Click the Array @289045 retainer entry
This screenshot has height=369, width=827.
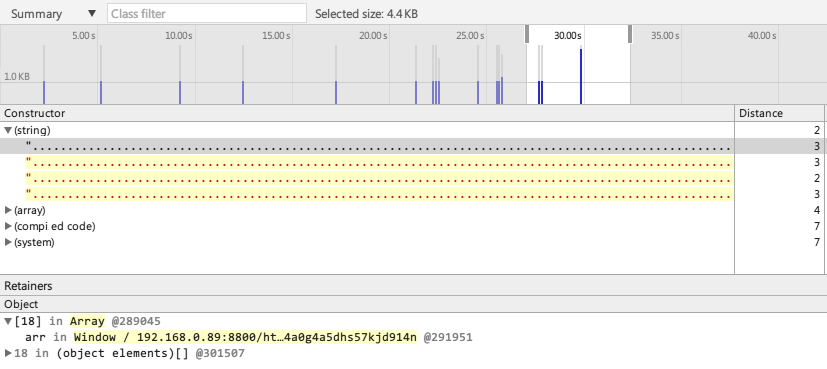click(115, 321)
